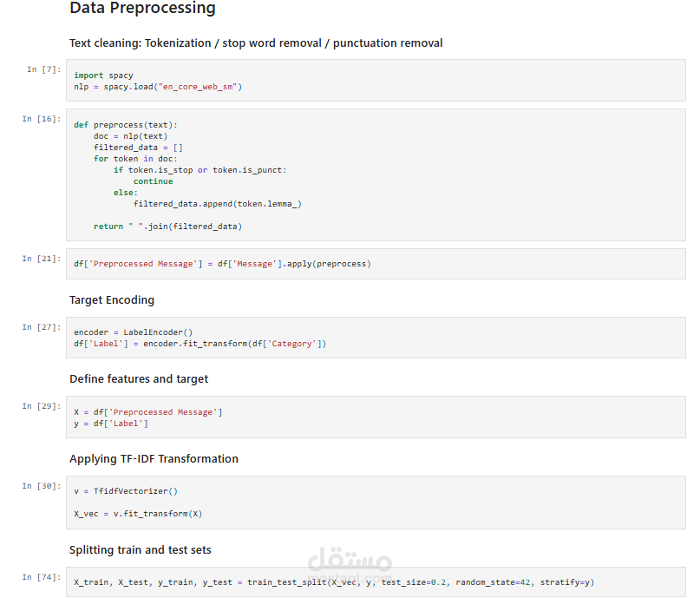Click the Data Preprocessing heading

(142, 9)
